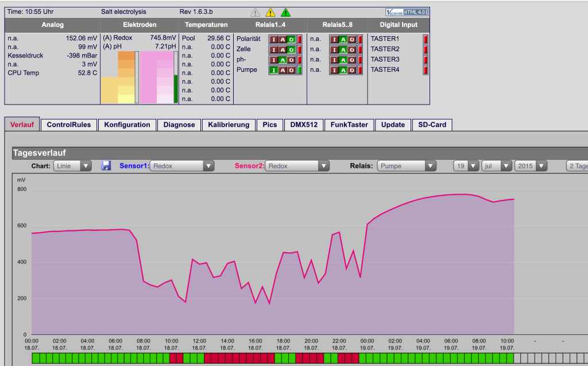Click the pH electrode level bar
This screenshot has height=366, width=588.
(x=176, y=78)
